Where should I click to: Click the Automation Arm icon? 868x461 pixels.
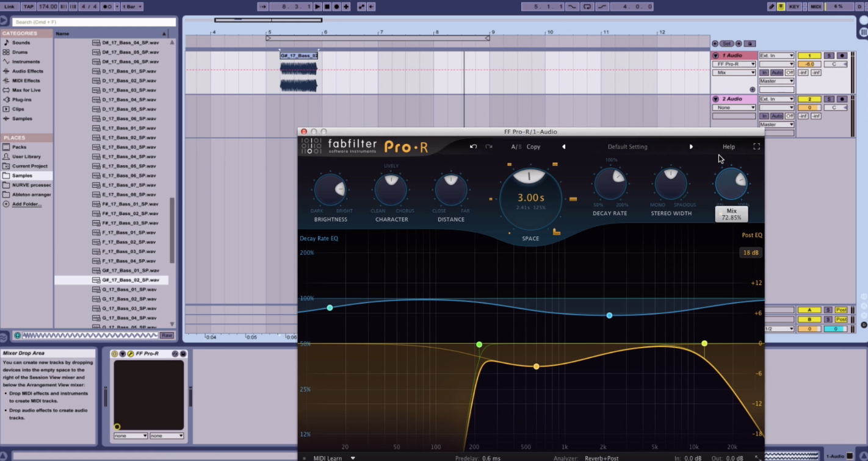(x=361, y=7)
